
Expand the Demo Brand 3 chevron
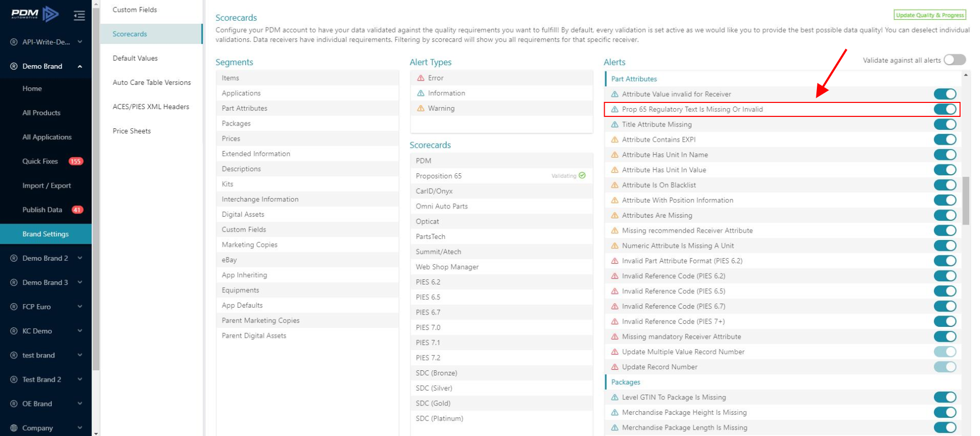(x=80, y=282)
